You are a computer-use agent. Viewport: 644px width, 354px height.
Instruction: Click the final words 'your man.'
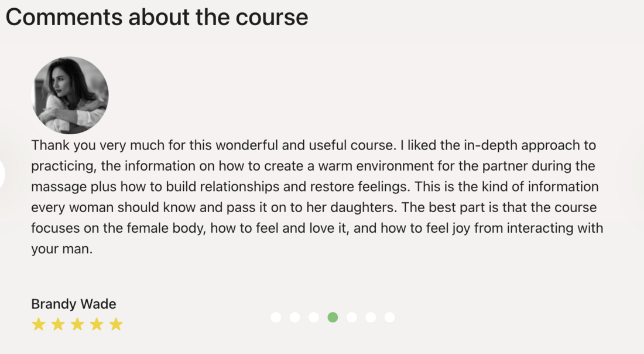coord(61,249)
